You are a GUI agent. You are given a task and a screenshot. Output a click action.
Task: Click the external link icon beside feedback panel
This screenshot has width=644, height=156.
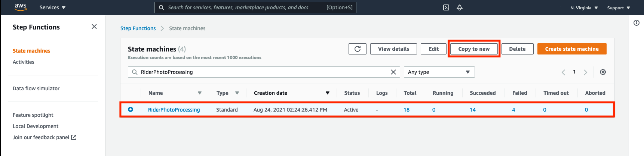(x=74, y=137)
